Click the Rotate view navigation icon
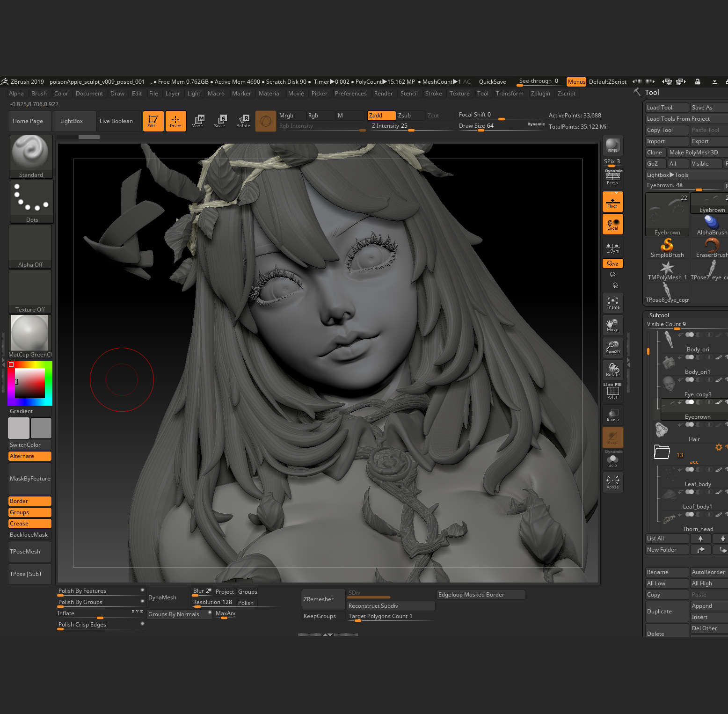The width and height of the screenshot is (728, 714). click(x=612, y=370)
